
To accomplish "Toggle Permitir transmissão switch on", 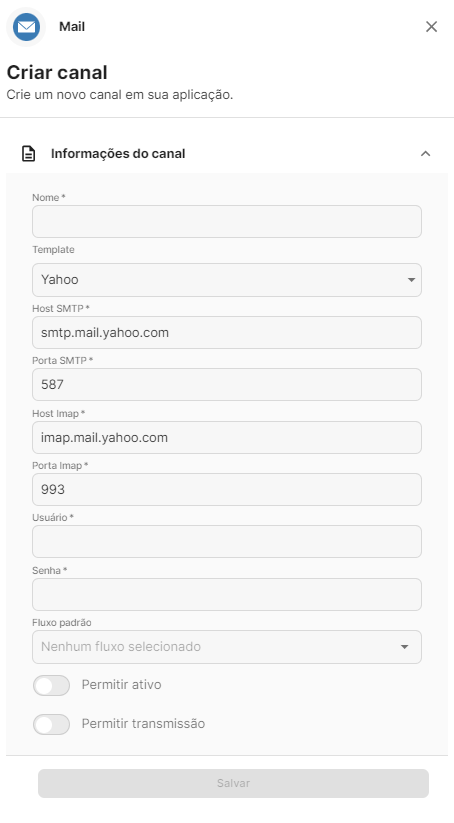I will tap(51, 724).
